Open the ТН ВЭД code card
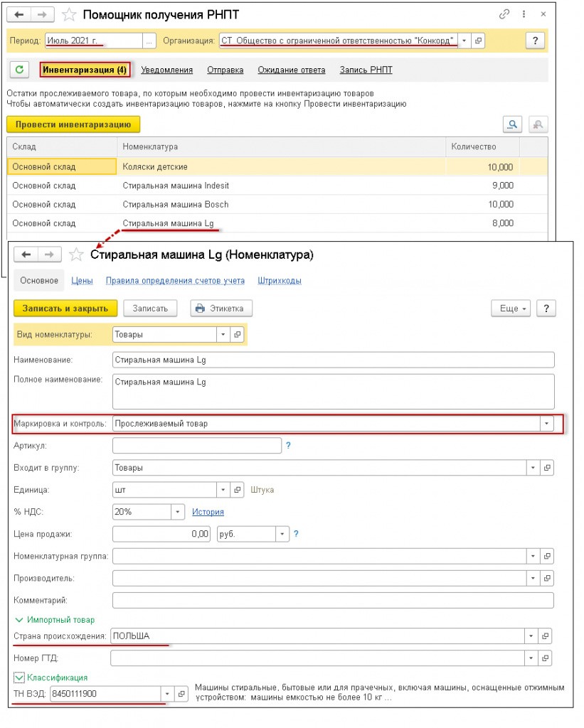 181,694
